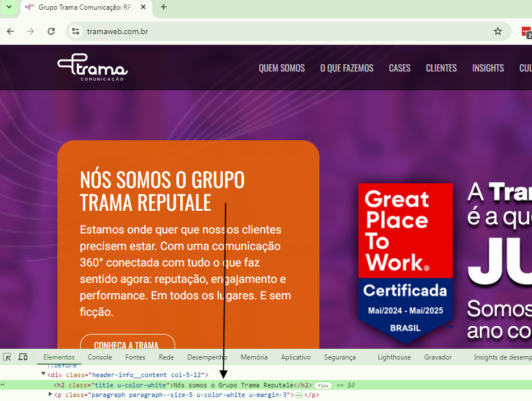The width and height of the screenshot is (532, 401).
Task: Select the h2 title element row
Action: coord(266,385)
